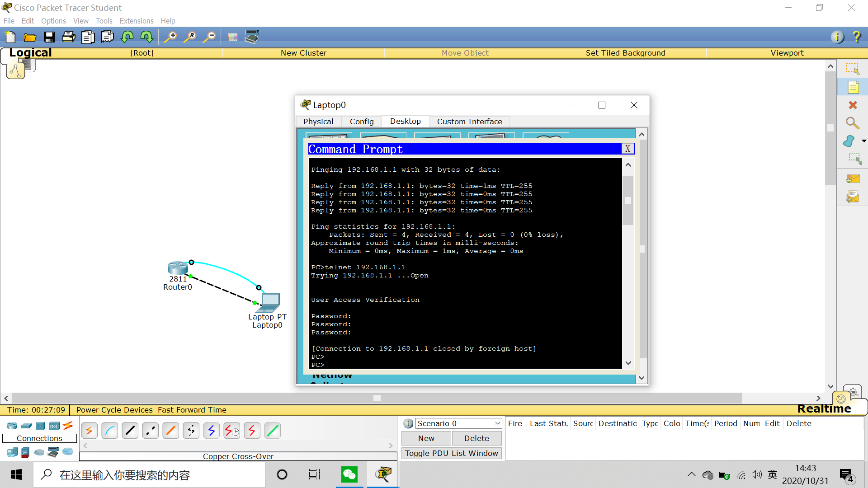Open the drawing Palette toolbar icon
This screenshot has height=488, width=868.
(232, 37)
